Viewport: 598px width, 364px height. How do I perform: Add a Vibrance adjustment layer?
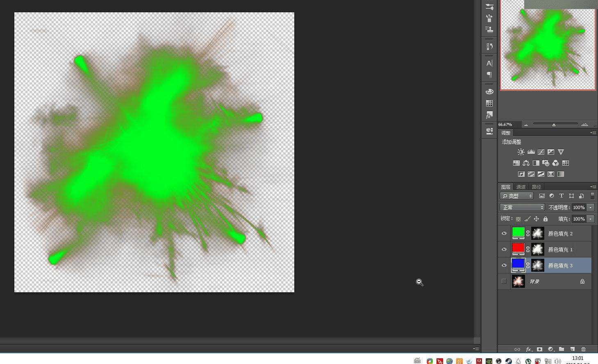(x=561, y=152)
